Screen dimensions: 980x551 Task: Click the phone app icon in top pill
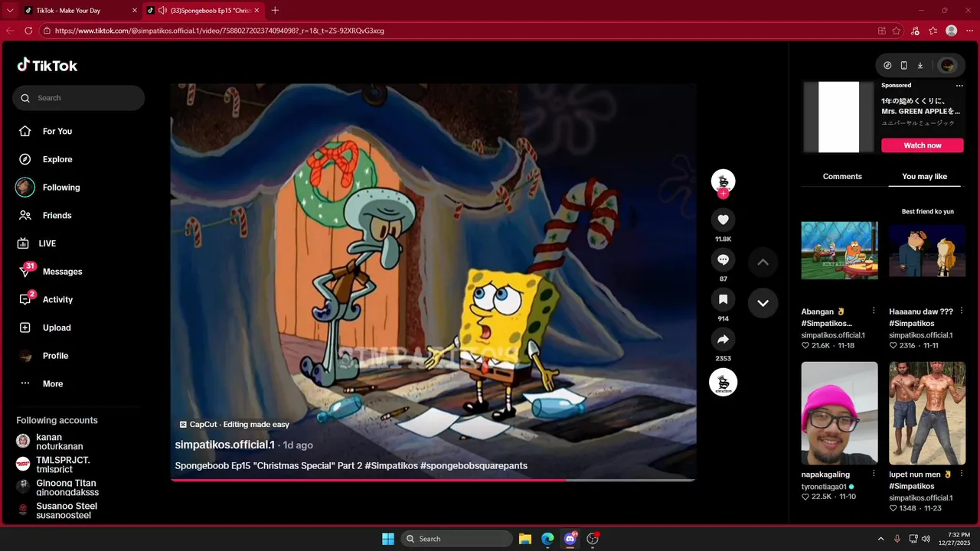[903, 66]
